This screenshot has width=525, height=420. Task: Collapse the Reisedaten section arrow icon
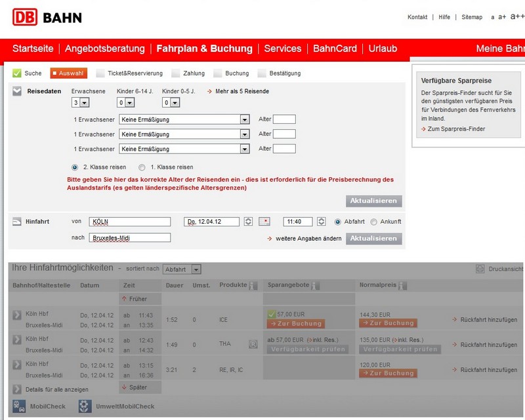[17, 91]
